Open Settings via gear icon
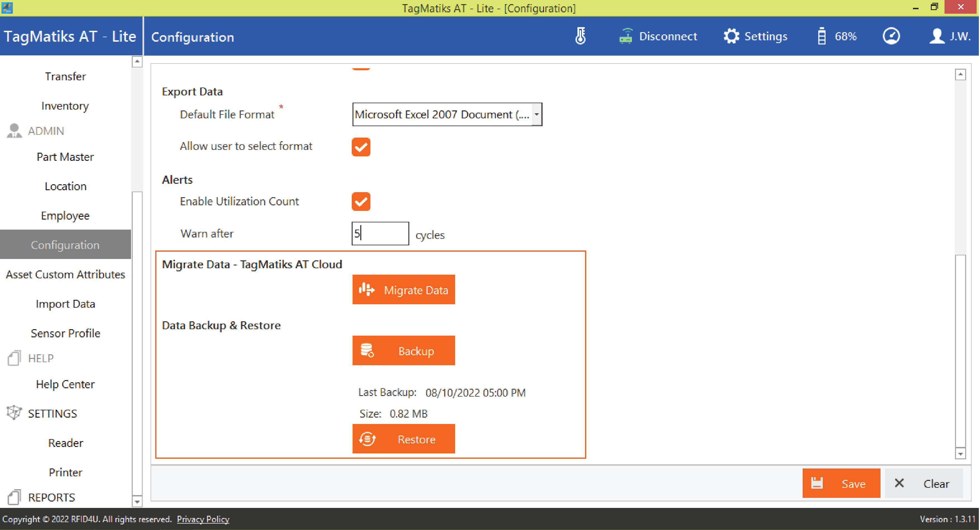Screen dimensions: 980x530 (731, 36)
